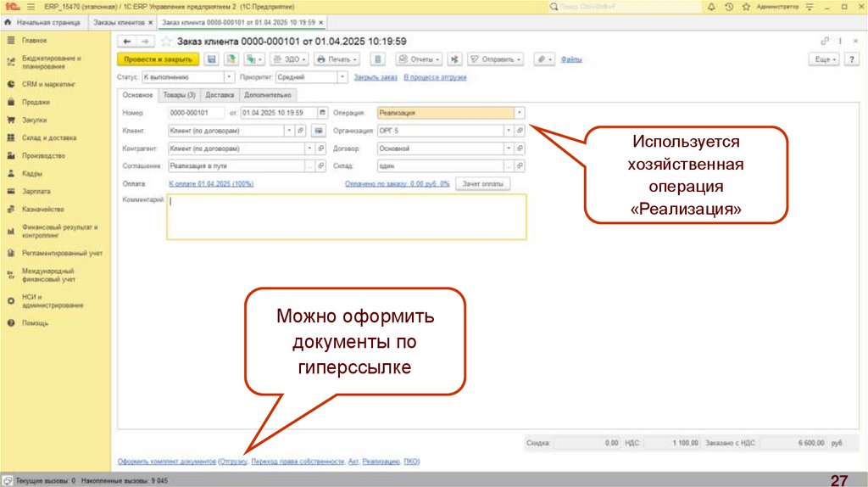Open the history clock icon in the title bar

(728, 6)
